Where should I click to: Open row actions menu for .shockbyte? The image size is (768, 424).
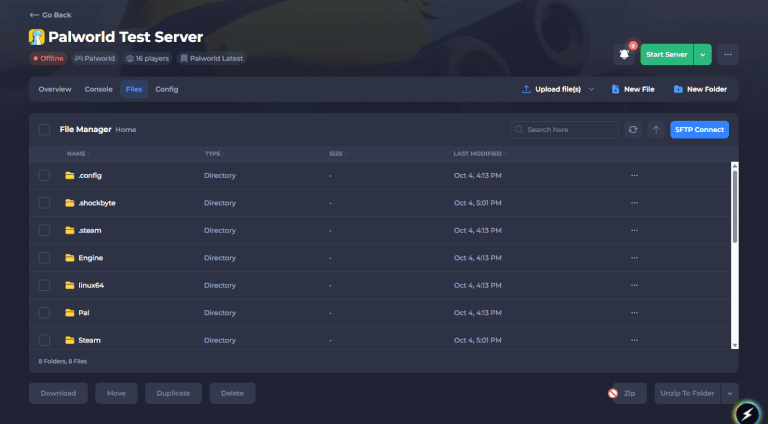click(x=634, y=203)
